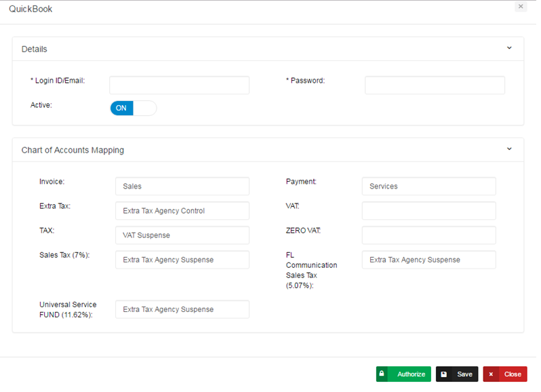Toggle the Active ON switch
Viewport: 541px width, 392px height.
[133, 108]
